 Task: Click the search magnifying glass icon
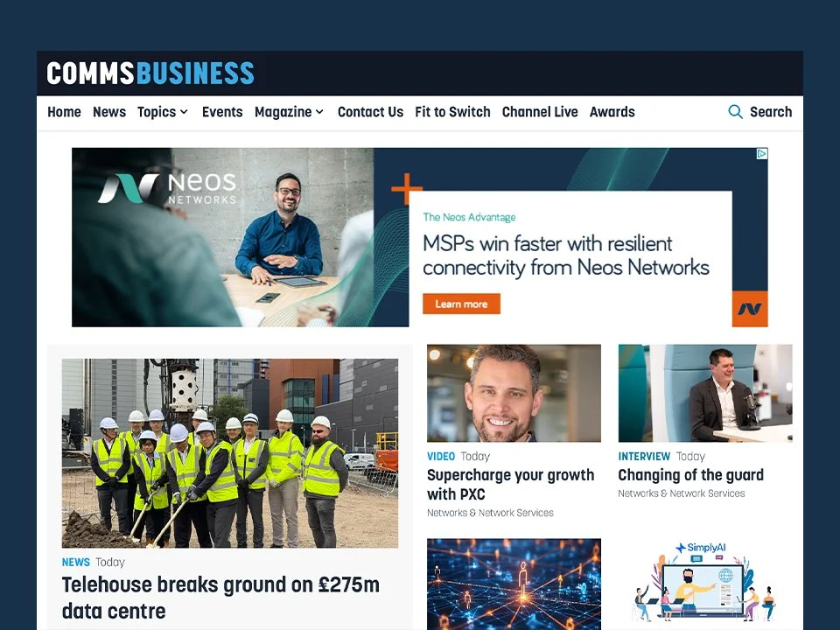click(x=735, y=112)
